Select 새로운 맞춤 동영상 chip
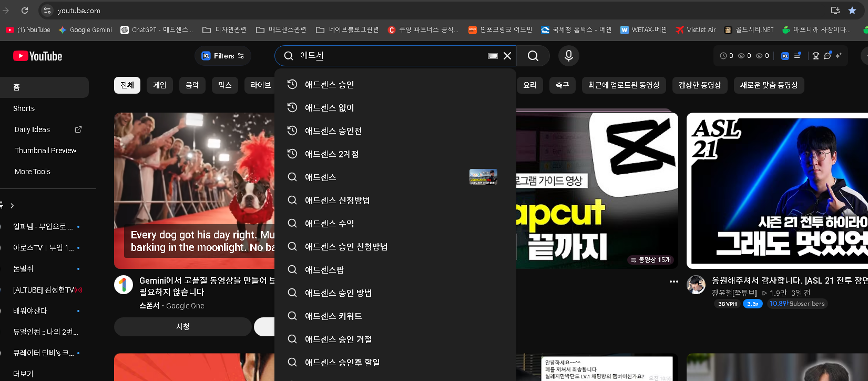 point(769,85)
